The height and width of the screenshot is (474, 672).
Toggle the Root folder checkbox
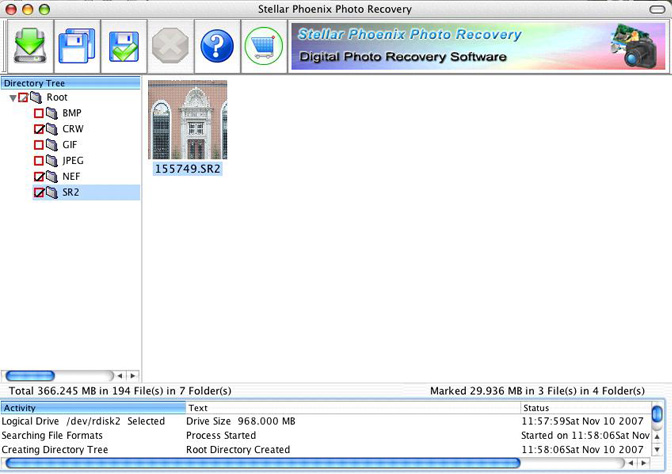23,98
